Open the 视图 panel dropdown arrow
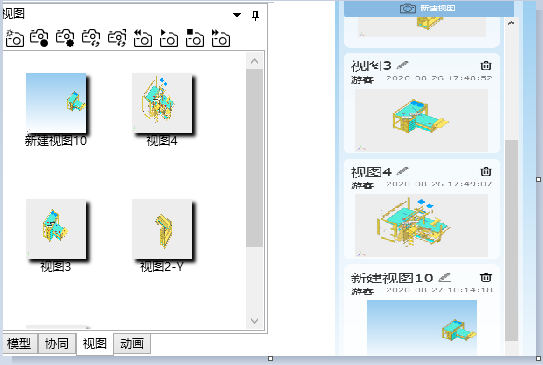 [x=237, y=15]
